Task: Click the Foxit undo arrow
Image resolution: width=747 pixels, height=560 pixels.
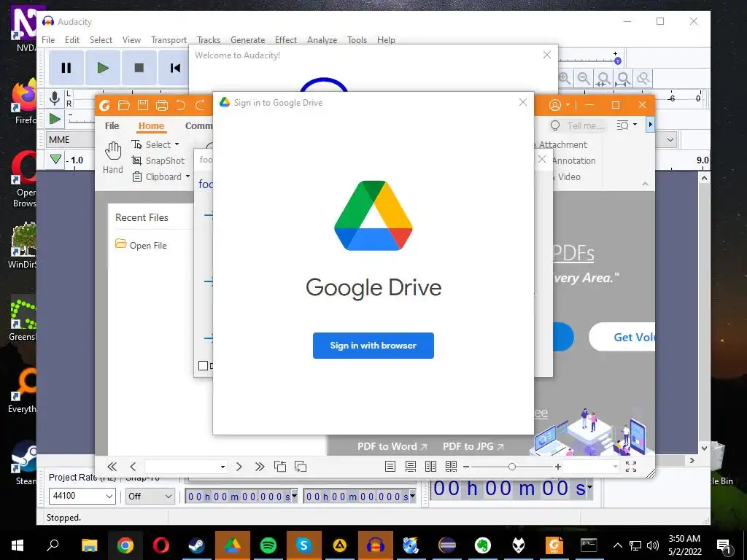Action: pyautogui.click(x=181, y=105)
